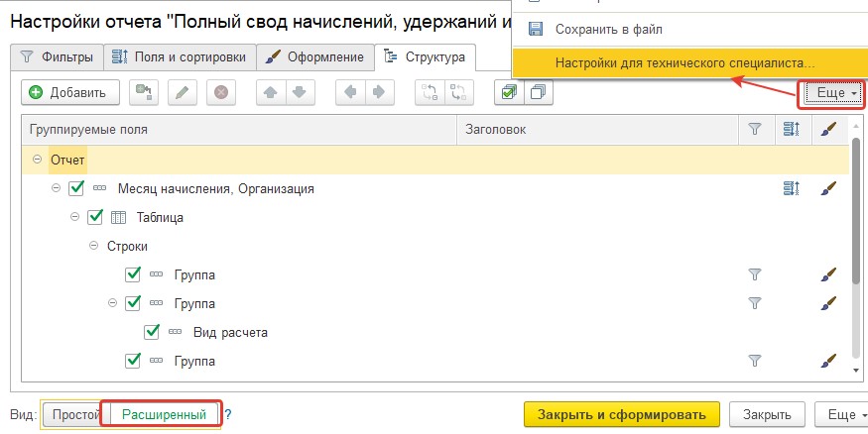Click the Добавить button
868x434 pixels.
point(70,92)
